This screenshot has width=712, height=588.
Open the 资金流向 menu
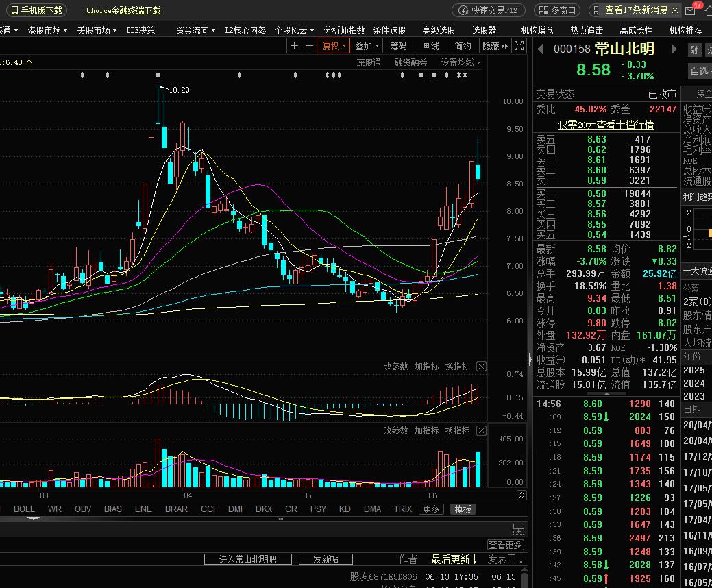[x=195, y=30]
